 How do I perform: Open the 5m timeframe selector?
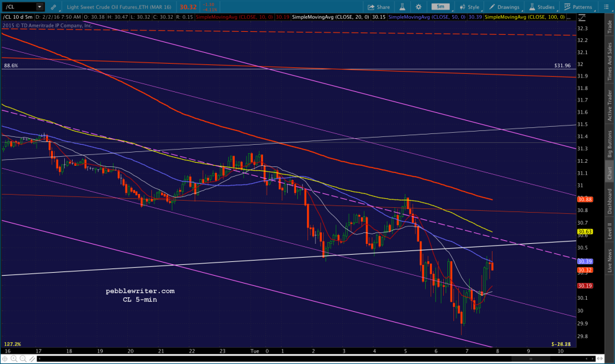tap(440, 7)
